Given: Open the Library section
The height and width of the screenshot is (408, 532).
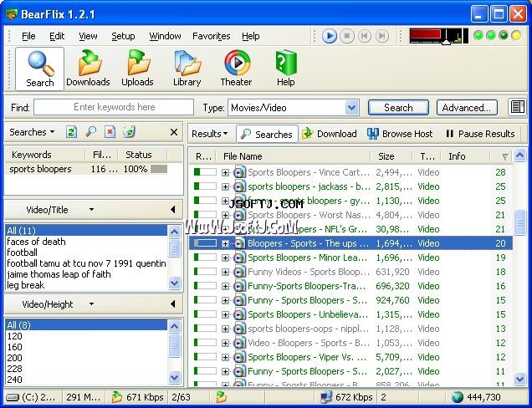Looking at the screenshot, I should 187,69.
